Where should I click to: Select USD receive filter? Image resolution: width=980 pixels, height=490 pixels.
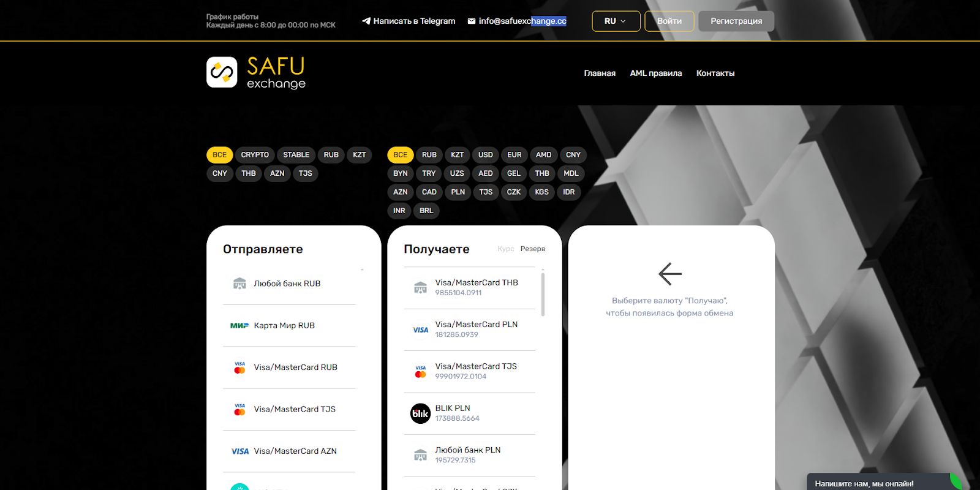point(486,155)
